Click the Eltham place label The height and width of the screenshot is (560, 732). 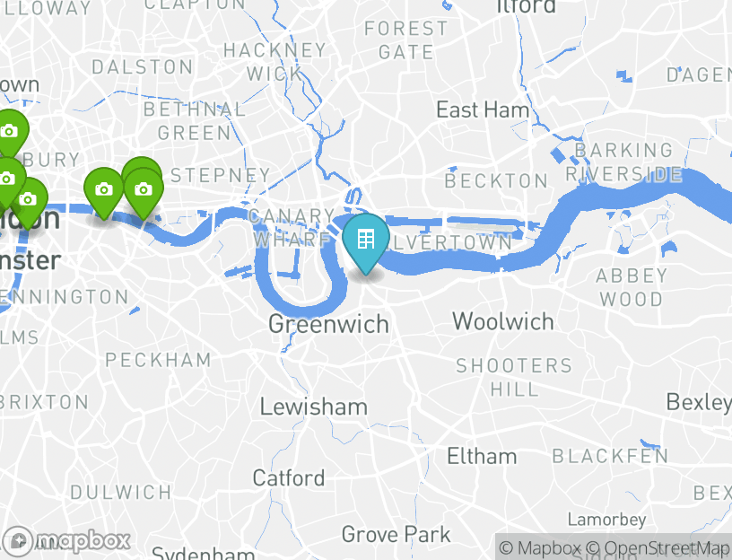pyautogui.click(x=482, y=456)
